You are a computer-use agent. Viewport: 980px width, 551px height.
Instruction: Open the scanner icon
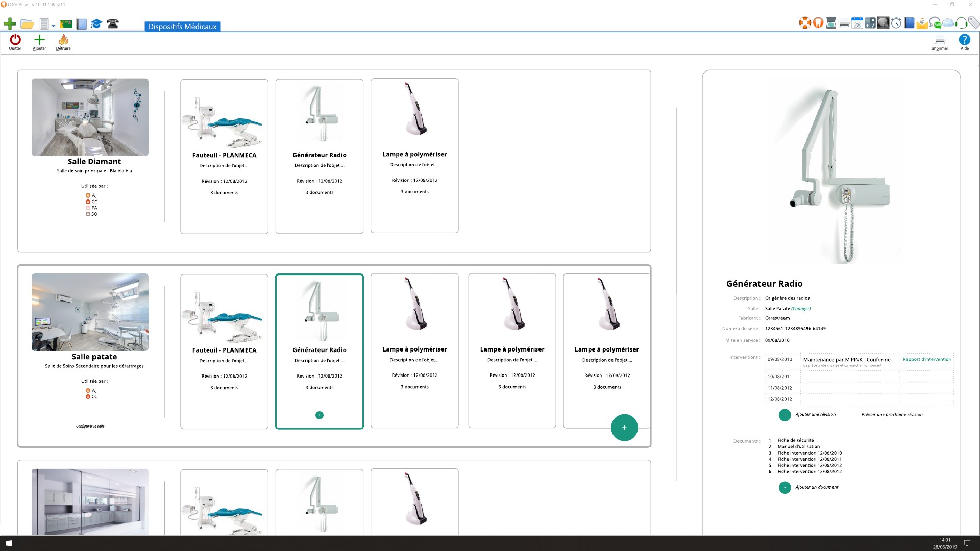pyautogui.click(x=831, y=23)
